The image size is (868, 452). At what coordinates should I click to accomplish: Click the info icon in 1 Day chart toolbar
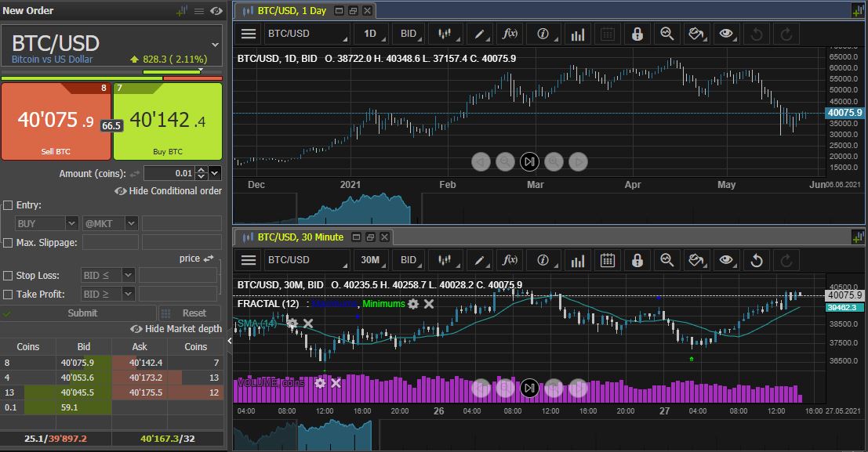(x=543, y=34)
